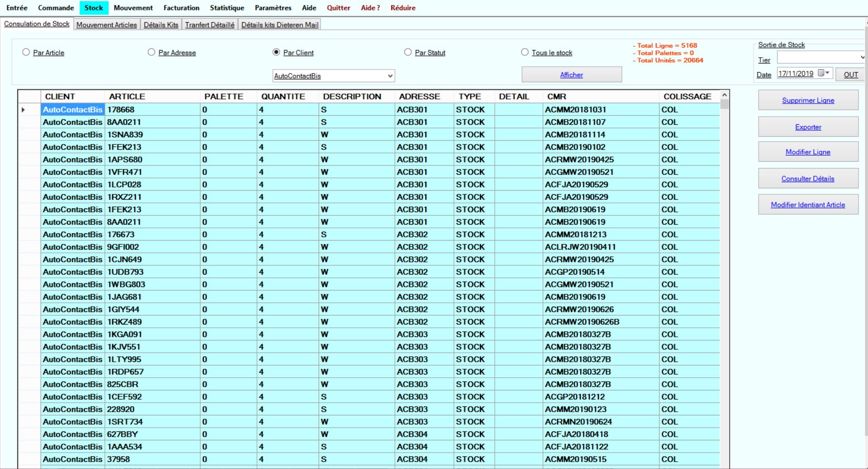Click the Quitter menu item

click(x=339, y=8)
